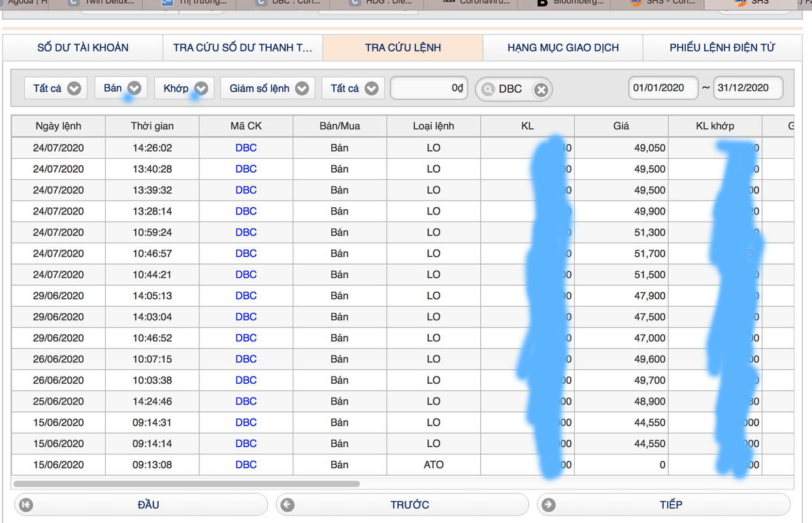Viewport: 812px width, 523px height.
Task: Select the TRA CỨU LỆNH tab
Action: point(403,48)
